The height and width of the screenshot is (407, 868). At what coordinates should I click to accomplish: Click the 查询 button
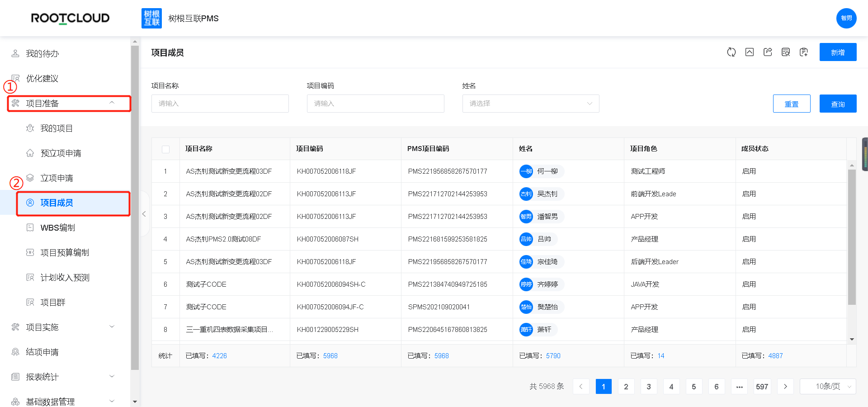tap(838, 104)
